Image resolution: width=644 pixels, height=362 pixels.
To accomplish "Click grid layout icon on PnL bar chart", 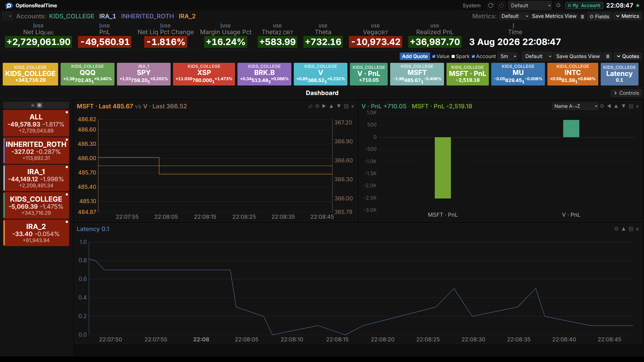I will [x=631, y=106].
